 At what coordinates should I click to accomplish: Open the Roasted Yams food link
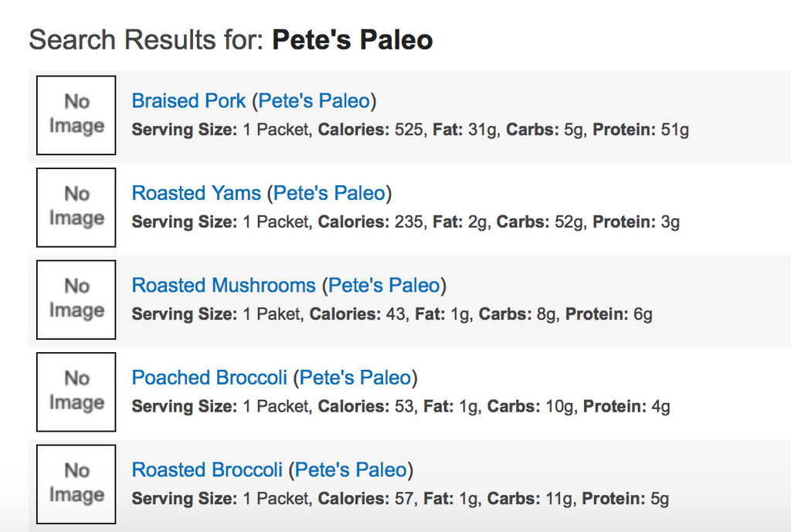tap(196, 193)
